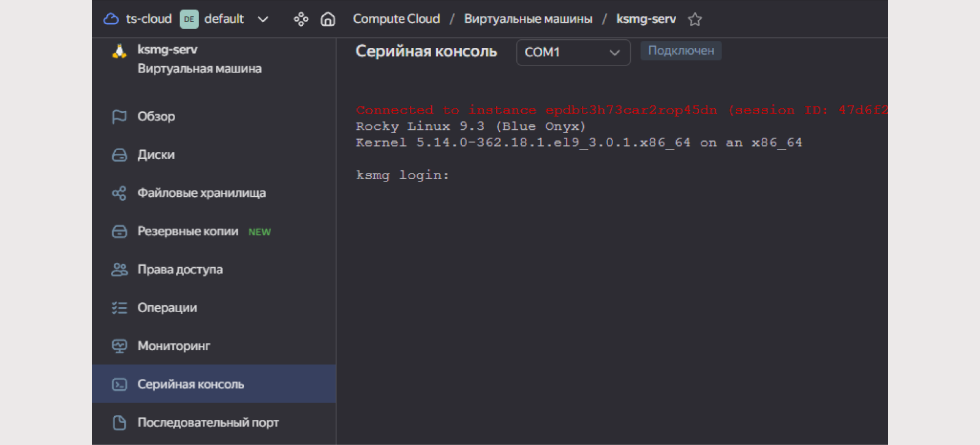Viewport: 980px width, 445px height.
Task: Select Серийная консоль in sidebar
Action: (214, 384)
